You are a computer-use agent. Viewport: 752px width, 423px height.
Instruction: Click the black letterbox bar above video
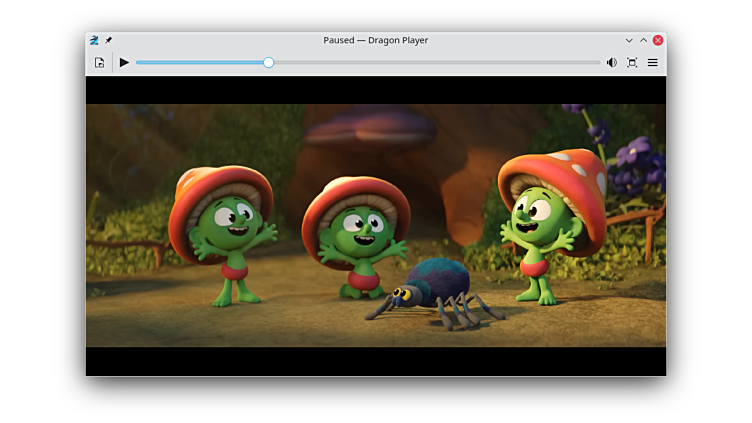[x=375, y=90]
